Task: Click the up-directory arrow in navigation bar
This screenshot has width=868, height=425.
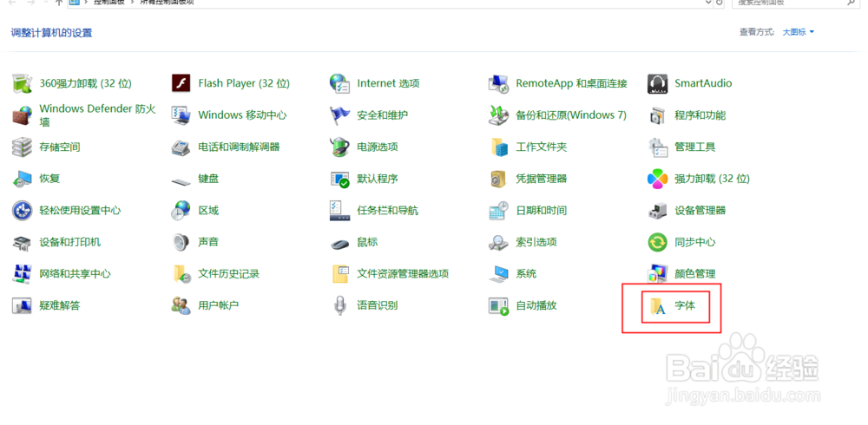Action: tap(59, 3)
